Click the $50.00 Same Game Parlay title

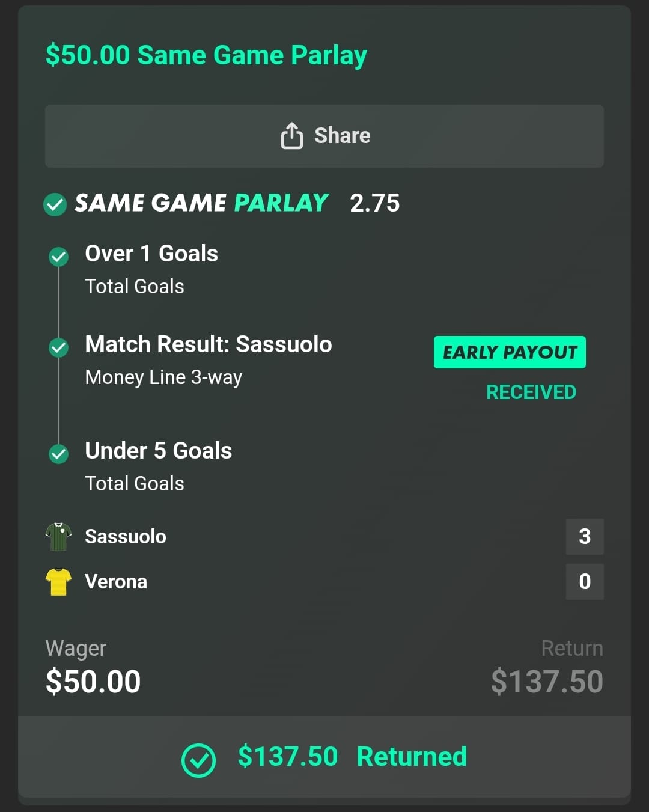point(206,55)
